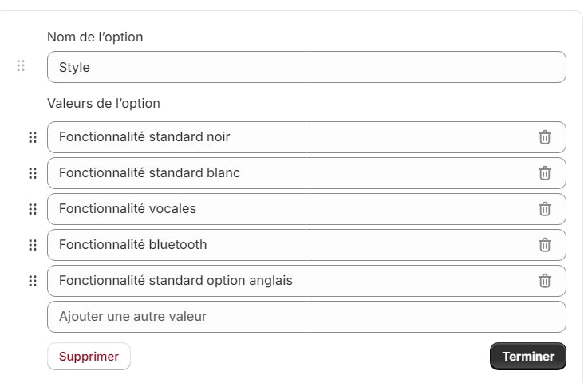Click into the "Fonctionnalité vocales" field
Screen dimensions: 588x383
click(x=287, y=209)
